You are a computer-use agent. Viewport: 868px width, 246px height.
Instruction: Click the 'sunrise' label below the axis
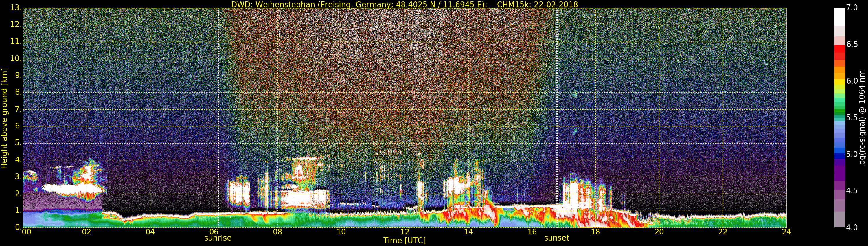[218, 238]
